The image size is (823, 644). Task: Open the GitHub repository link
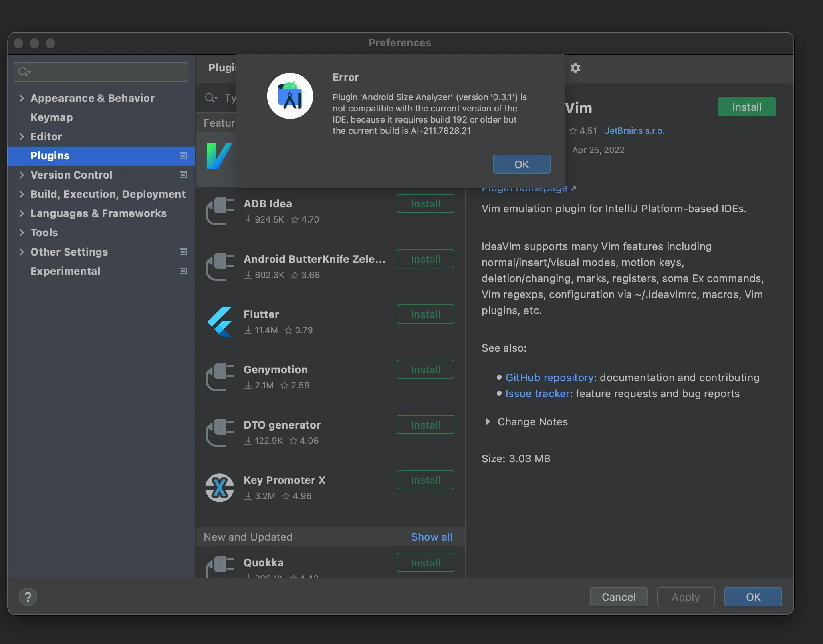coord(549,378)
